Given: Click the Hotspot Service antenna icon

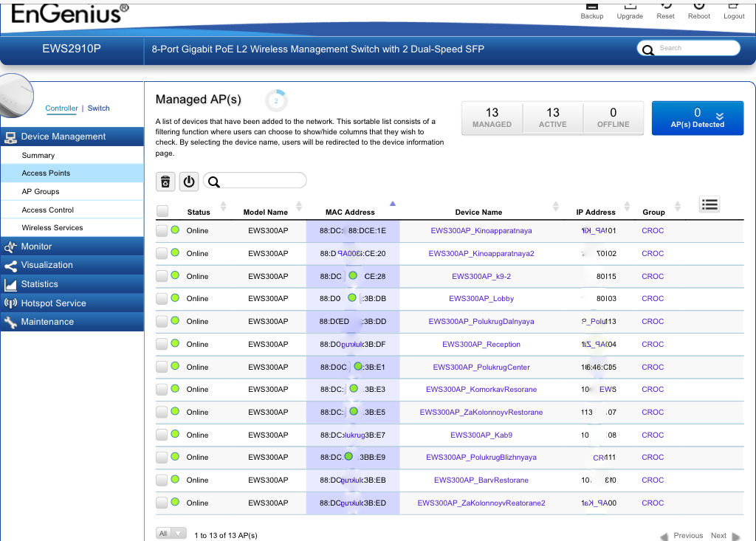Looking at the screenshot, I should 10,303.
